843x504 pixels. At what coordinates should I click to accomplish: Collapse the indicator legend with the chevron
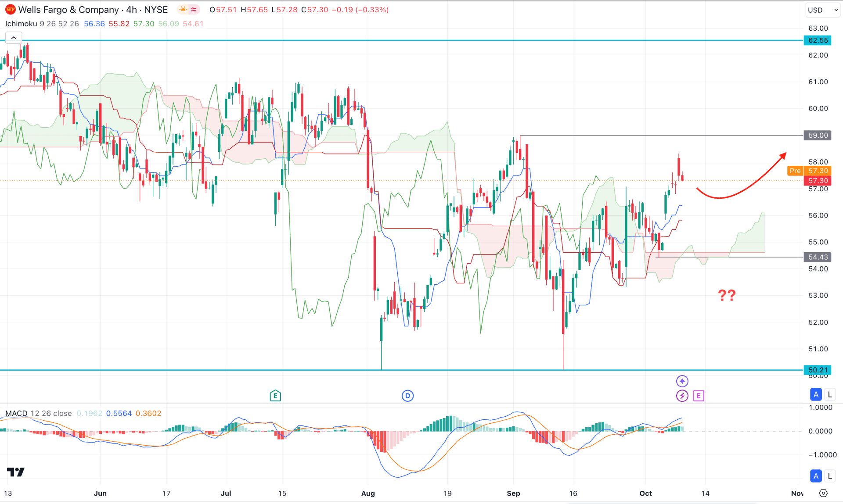[14, 38]
